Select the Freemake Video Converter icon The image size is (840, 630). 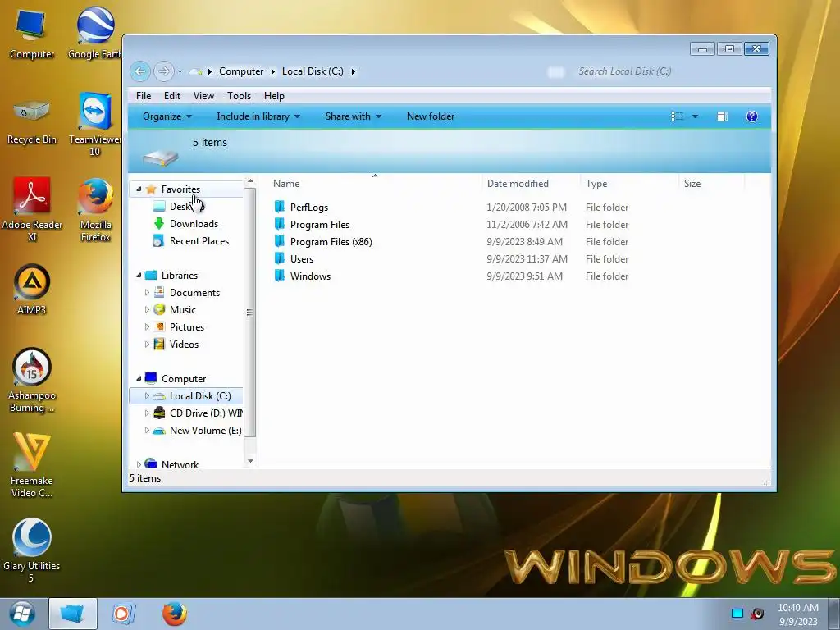(32, 465)
